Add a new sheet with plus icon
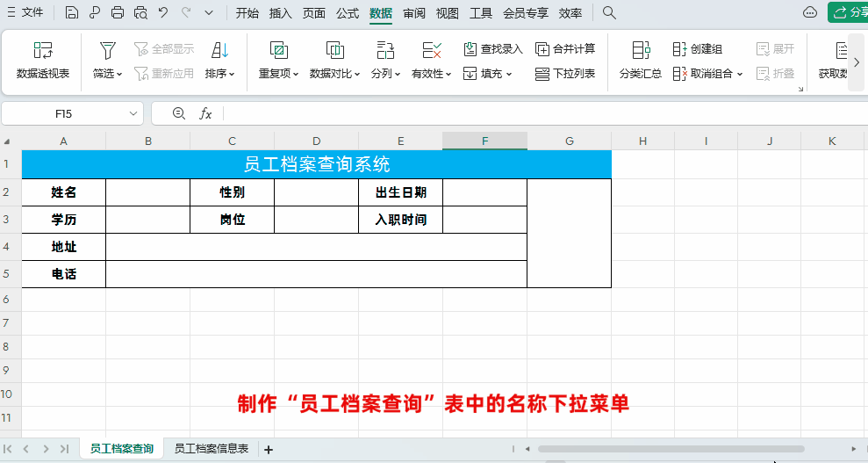The image size is (868, 463). pyautogui.click(x=269, y=449)
